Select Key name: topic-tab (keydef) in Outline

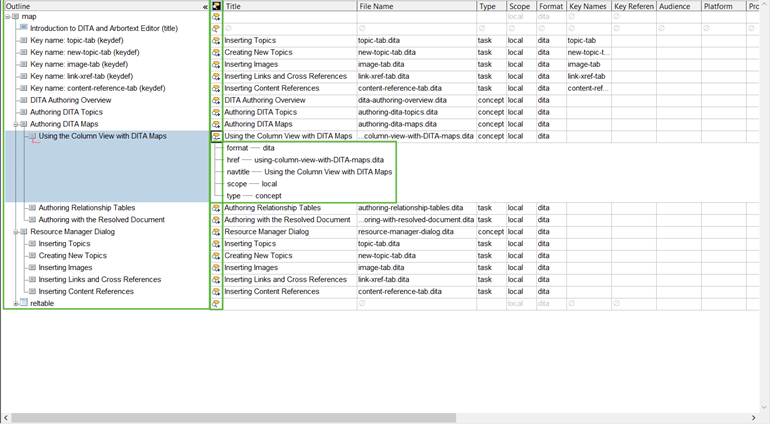pos(77,40)
